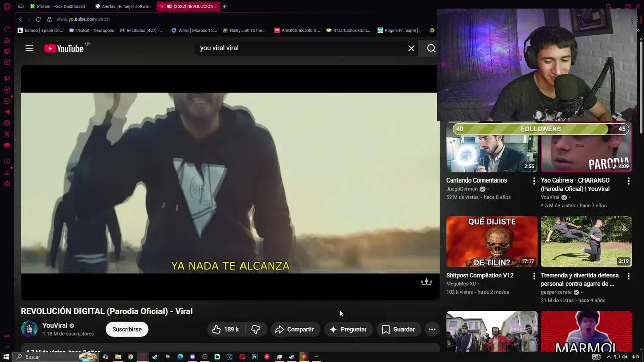Open Discord in Opera sidebar

[x=7, y=145]
